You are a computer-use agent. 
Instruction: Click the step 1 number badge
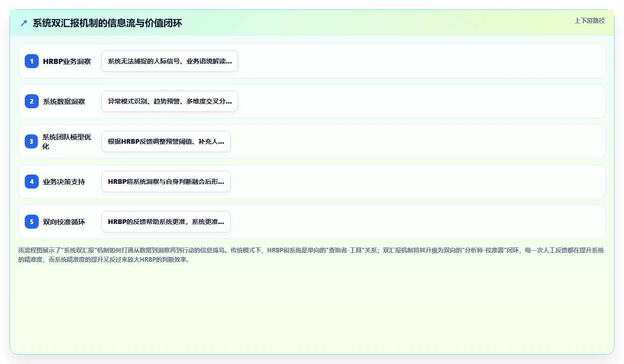click(32, 61)
